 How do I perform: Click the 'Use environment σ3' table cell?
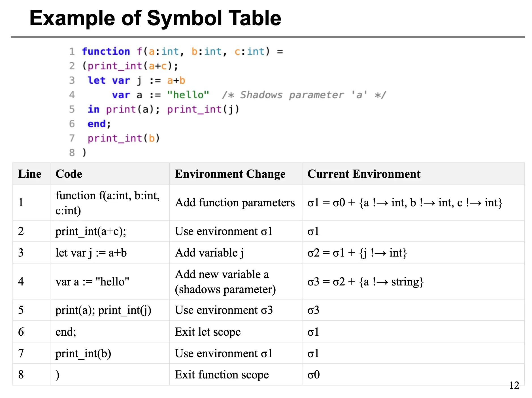[x=224, y=310]
